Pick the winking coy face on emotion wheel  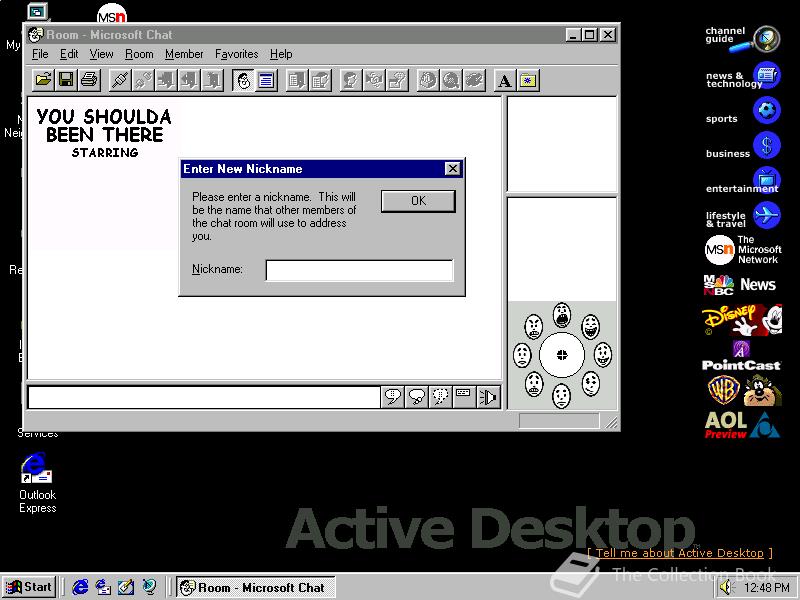[x=591, y=384]
